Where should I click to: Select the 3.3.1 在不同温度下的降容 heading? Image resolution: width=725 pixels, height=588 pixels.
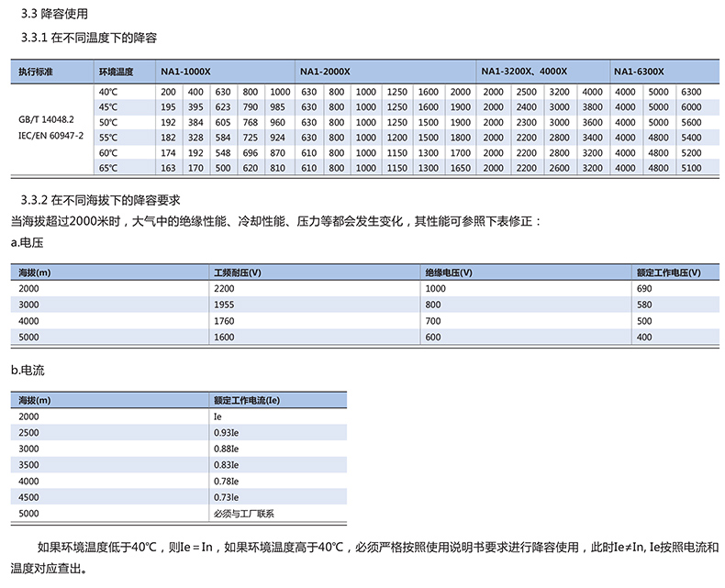(x=95, y=38)
